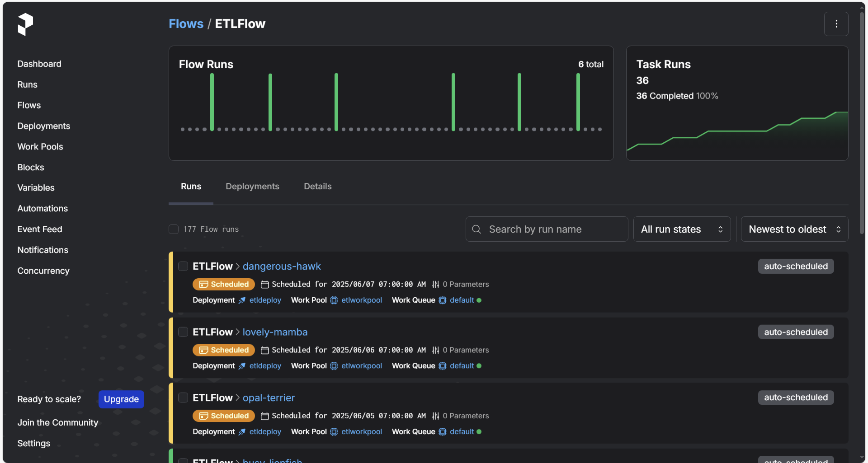The height and width of the screenshot is (463, 868).
Task: Click chevron next to ETLFlow in lovely-mamba row
Action: click(237, 332)
